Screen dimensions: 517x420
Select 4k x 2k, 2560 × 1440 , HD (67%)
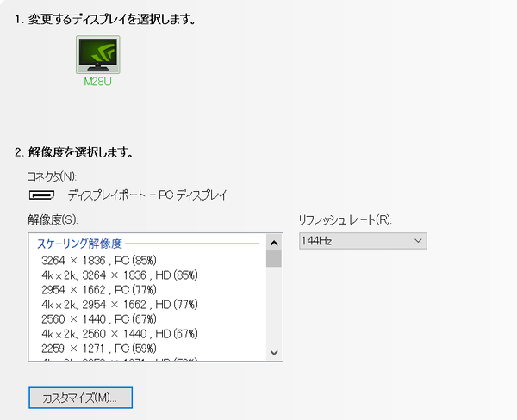(120, 334)
